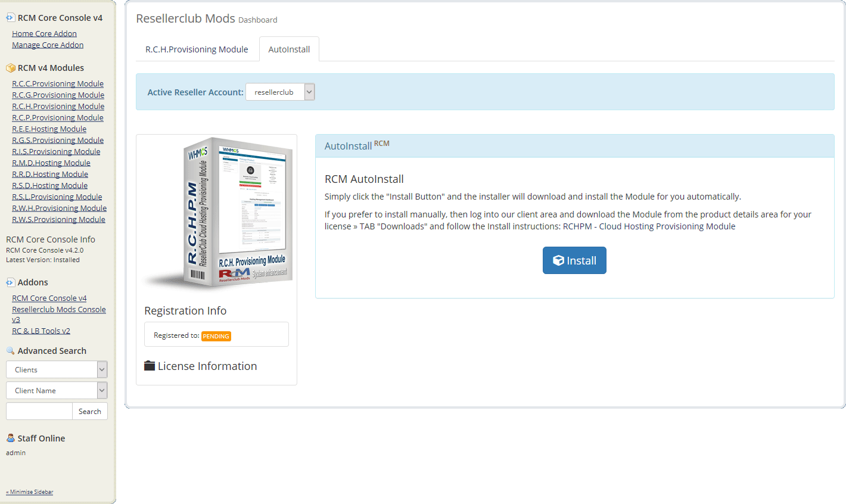Switch to R.C.H.Provisioning Module tab
The height and width of the screenshot is (504, 846).
(197, 49)
